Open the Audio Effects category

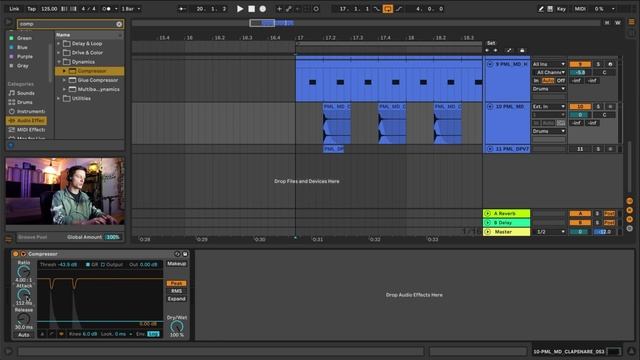pyautogui.click(x=27, y=120)
